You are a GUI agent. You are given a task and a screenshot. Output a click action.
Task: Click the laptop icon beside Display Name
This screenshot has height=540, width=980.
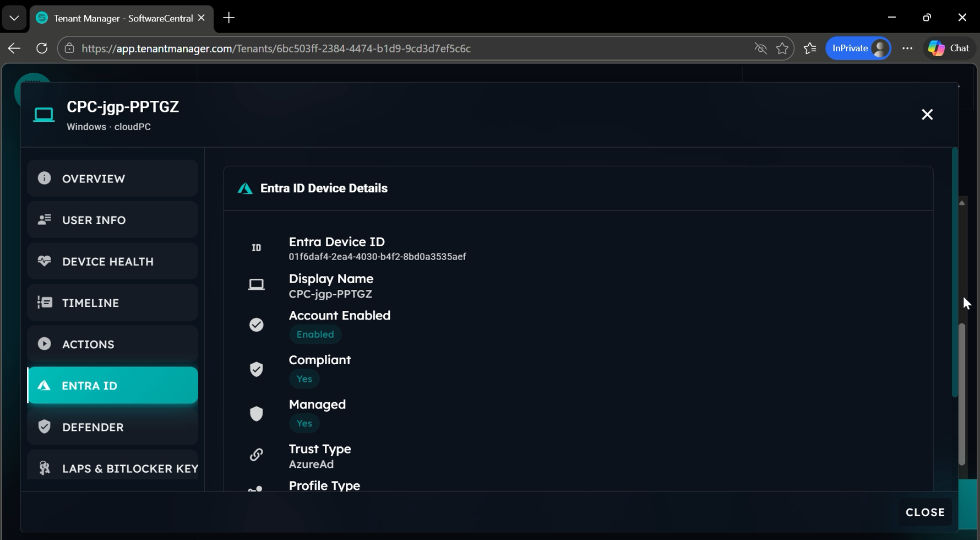pyautogui.click(x=257, y=285)
